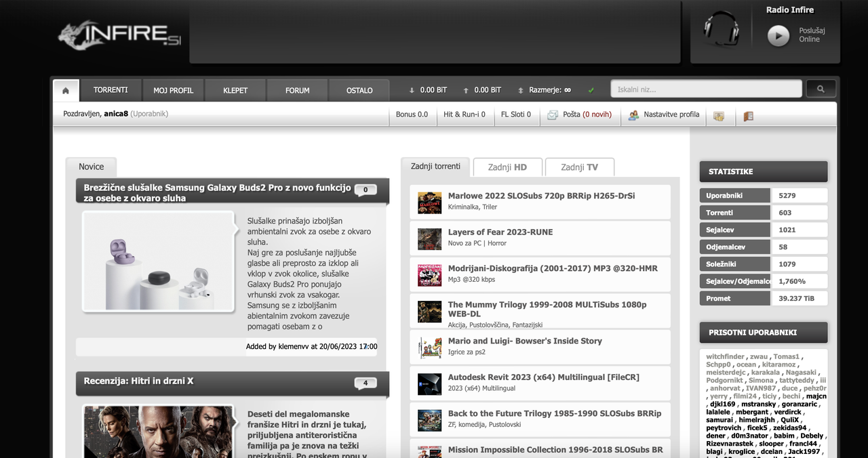Click the upload arrow icon beside 0.00 BiT
Image resolution: width=868 pixels, height=458 pixels.
[466, 90]
